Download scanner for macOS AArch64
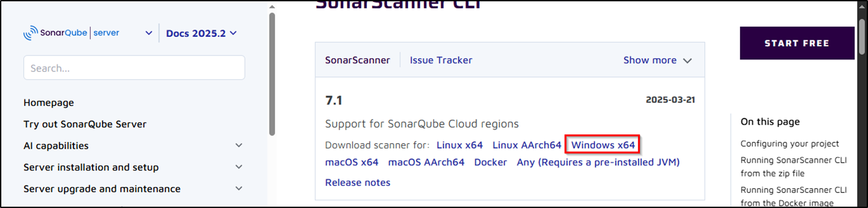Viewport: 868px width, 208px height. (426, 162)
